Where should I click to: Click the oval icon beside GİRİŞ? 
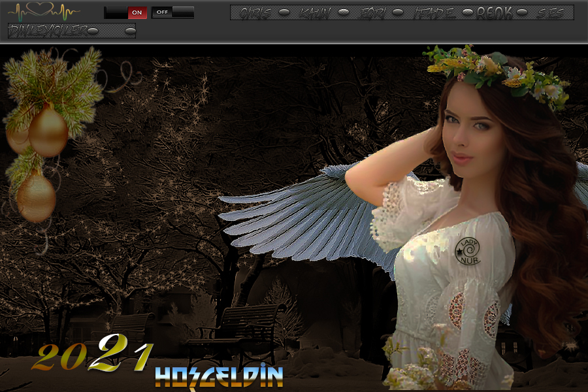click(x=283, y=11)
